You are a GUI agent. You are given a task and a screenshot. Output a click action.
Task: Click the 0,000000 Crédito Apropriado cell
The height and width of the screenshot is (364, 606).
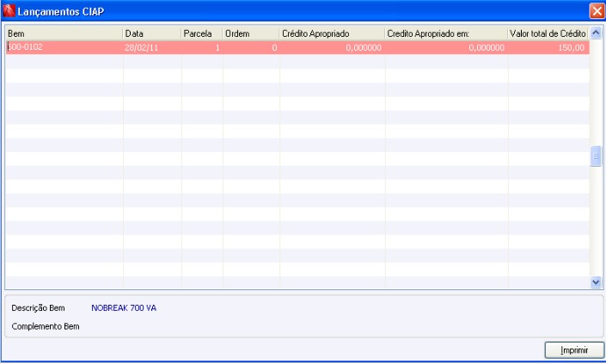332,47
